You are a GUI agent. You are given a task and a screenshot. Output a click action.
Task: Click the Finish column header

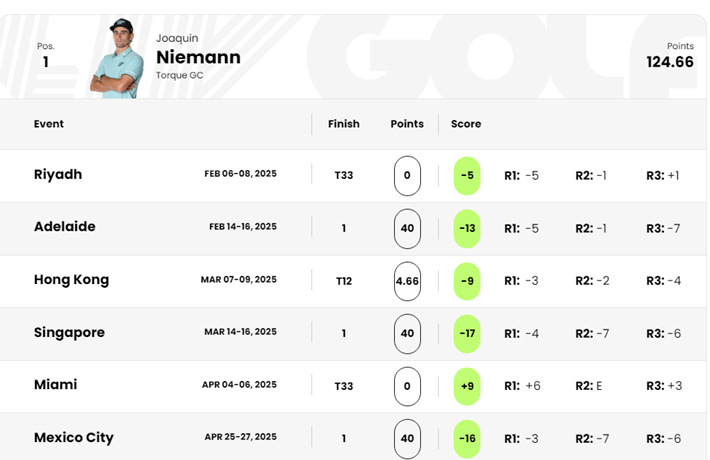[344, 124]
